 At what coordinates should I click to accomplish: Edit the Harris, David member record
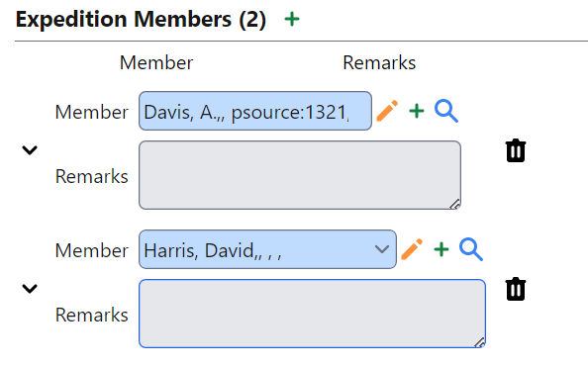tap(412, 249)
